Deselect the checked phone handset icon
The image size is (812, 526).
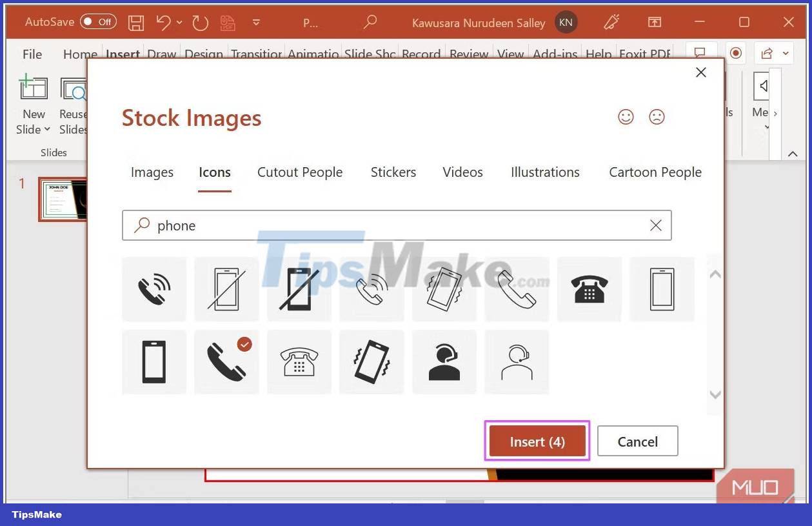tap(226, 361)
